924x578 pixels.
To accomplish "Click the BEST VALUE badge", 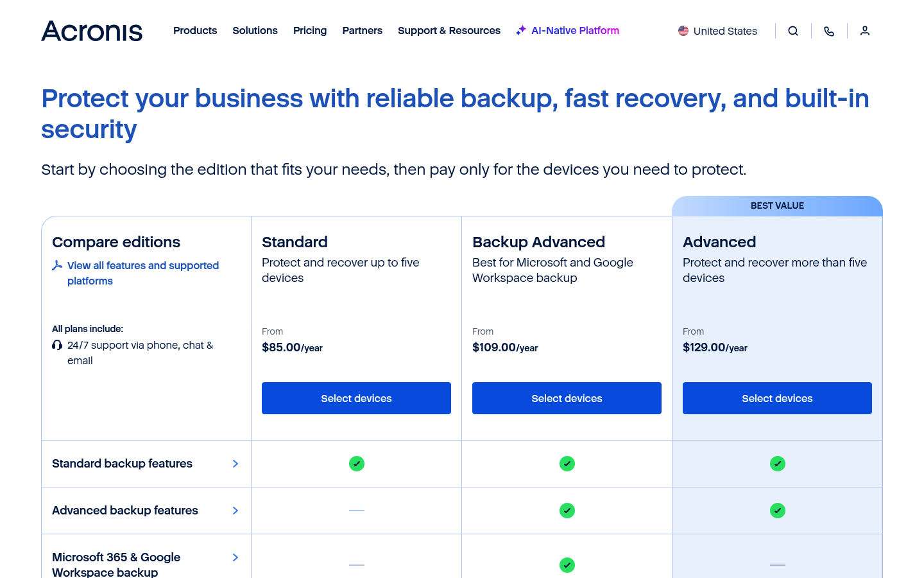I will pyautogui.click(x=777, y=206).
